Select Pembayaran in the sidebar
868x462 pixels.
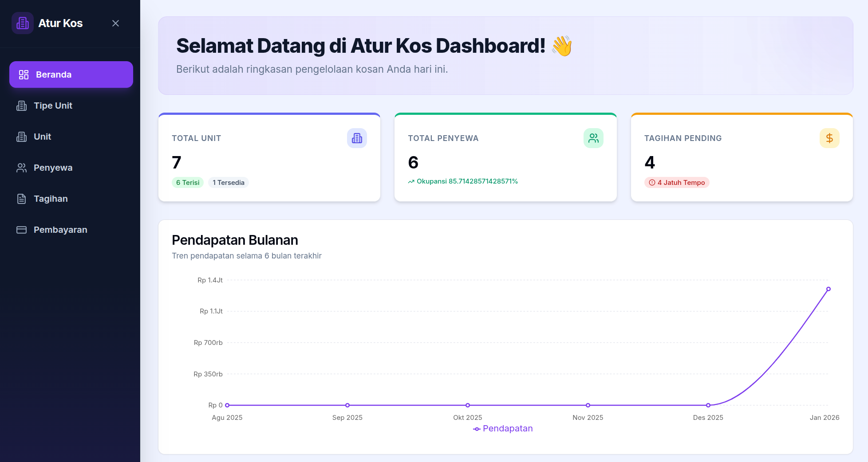[60, 230]
